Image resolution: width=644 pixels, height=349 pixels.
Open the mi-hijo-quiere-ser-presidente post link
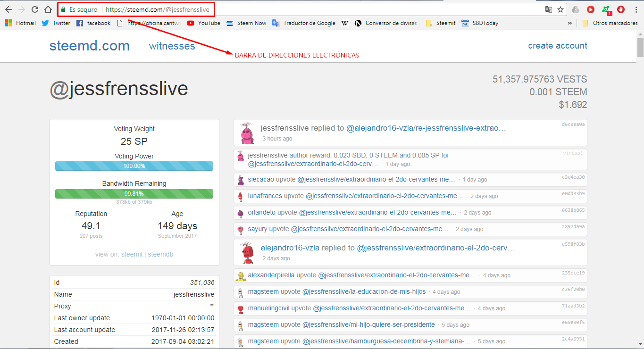368,324
